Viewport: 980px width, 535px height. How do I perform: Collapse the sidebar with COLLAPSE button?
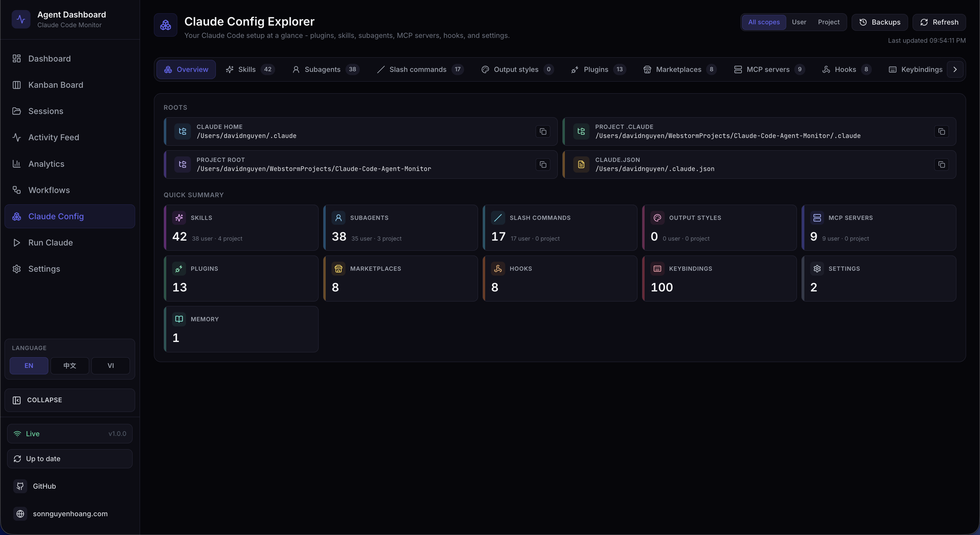pos(70,400)
